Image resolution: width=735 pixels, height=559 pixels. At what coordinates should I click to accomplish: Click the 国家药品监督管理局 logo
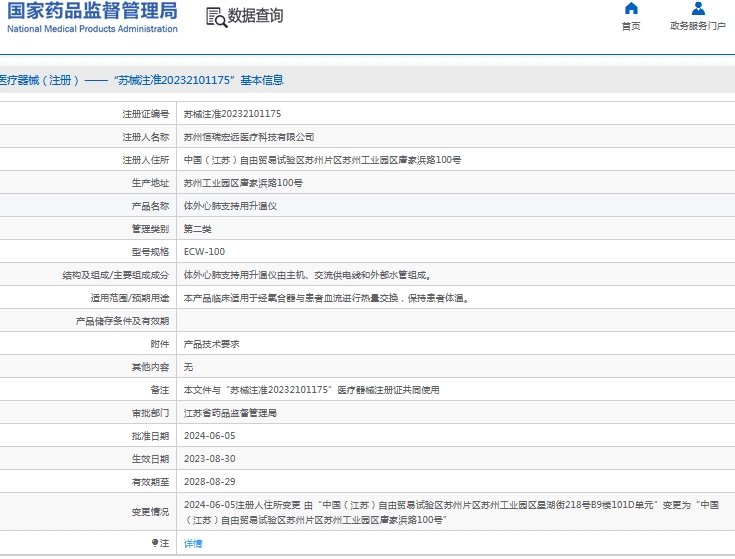pyautogui.click(x=92, y=11)
